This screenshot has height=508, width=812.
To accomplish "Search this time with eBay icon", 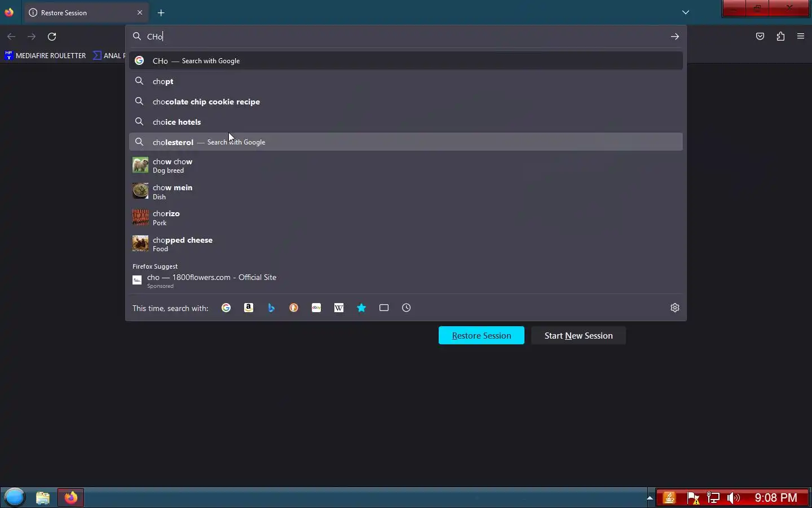I will point(316,308).
